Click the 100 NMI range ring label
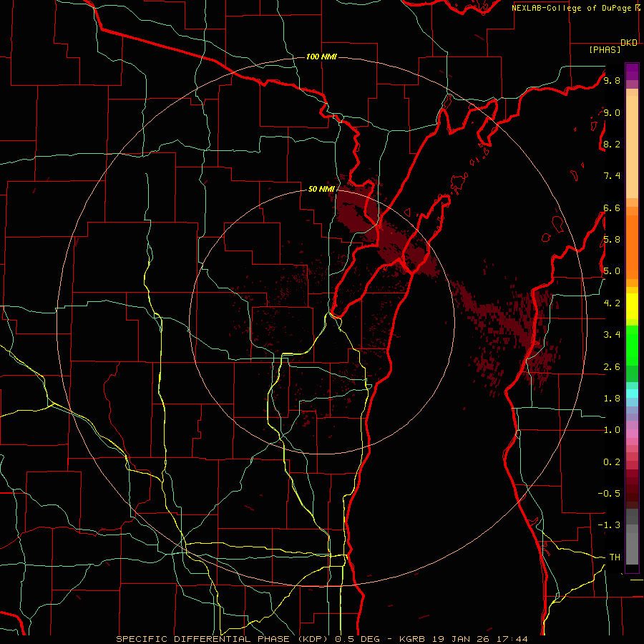Image resolution: width=644 pixels, height=644 pixels. point(321,57)
